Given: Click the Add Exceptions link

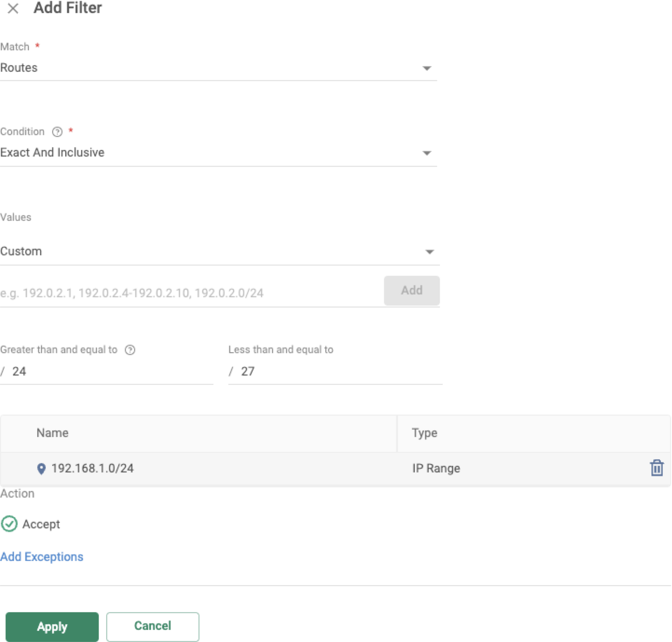Looking at the screenshot, I should click(41, 556).
